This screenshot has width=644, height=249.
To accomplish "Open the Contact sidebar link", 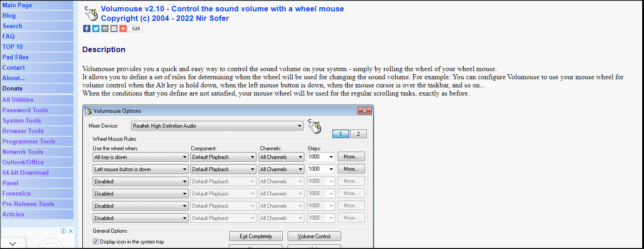I will click(x=14, y=67).
